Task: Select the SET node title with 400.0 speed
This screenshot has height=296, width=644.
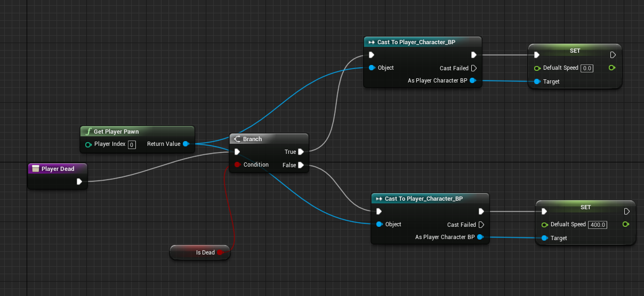Action: (585, 207)
